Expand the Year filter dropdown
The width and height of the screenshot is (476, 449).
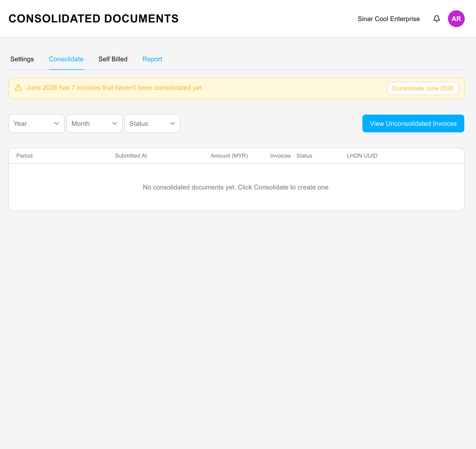pos(36,123)
